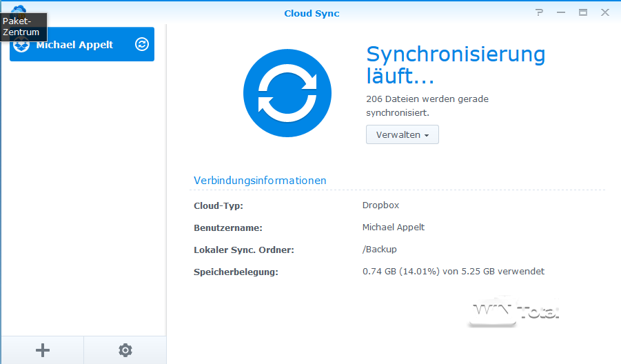This screenshot has height=364, width=621.
Task: Click the Dropbox icon beside Michael Appelt
Action: [21, 45]
